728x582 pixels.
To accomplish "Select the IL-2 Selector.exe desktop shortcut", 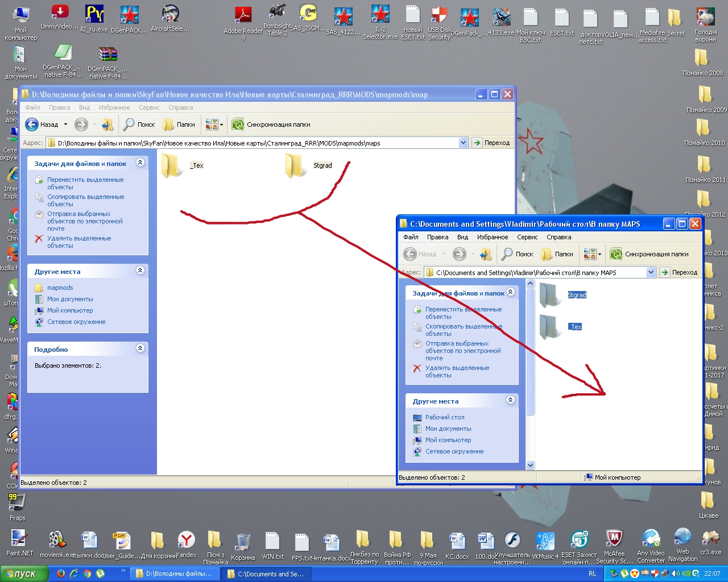I will click(380, 22).
